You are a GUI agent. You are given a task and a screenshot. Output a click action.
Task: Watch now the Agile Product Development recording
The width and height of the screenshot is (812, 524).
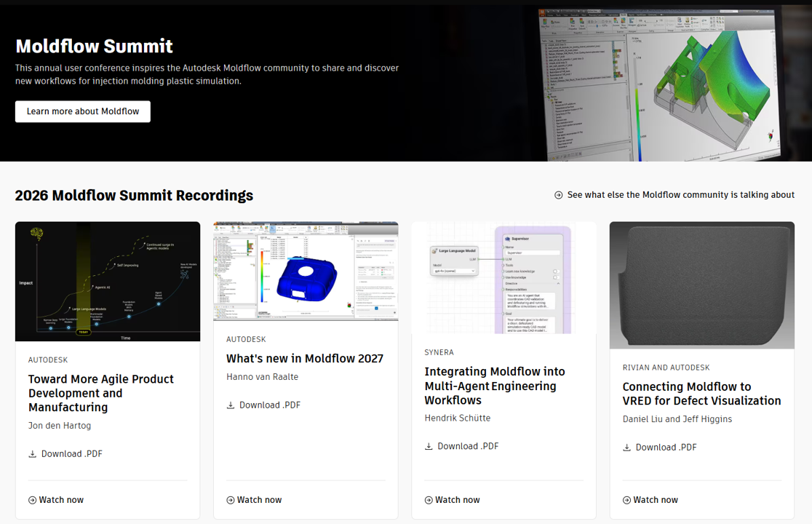[x=56, y=500]
